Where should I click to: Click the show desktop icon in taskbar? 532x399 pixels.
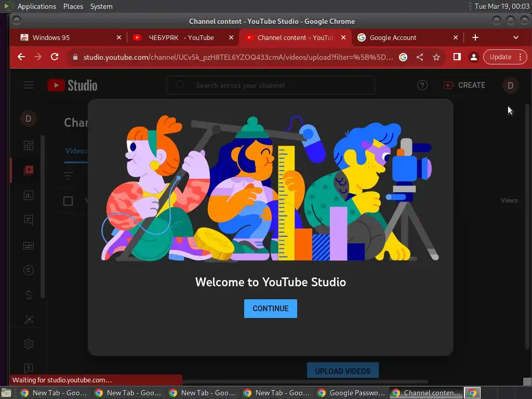coord(6,393)
